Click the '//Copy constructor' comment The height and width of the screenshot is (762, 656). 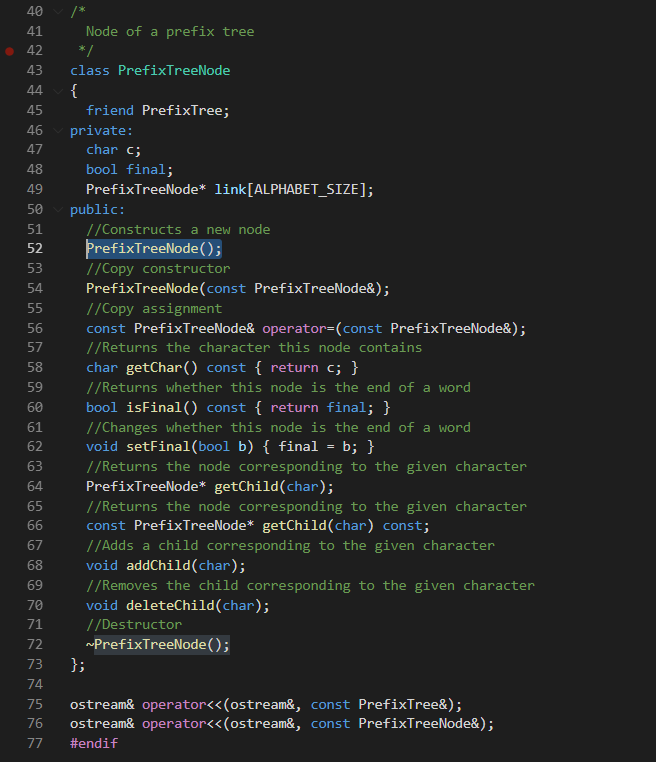point(158,269)
